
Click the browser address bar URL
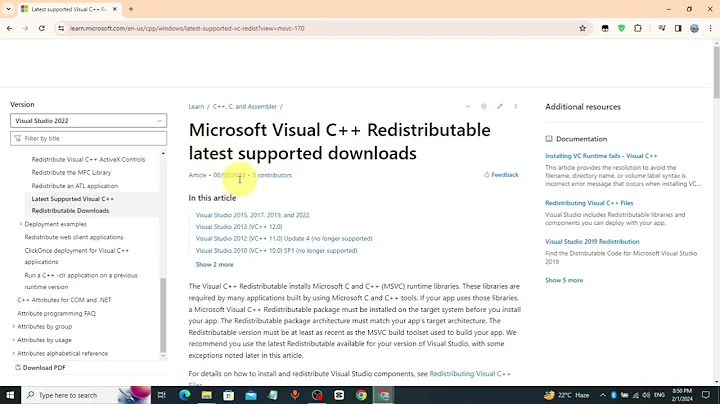point(187,28)
